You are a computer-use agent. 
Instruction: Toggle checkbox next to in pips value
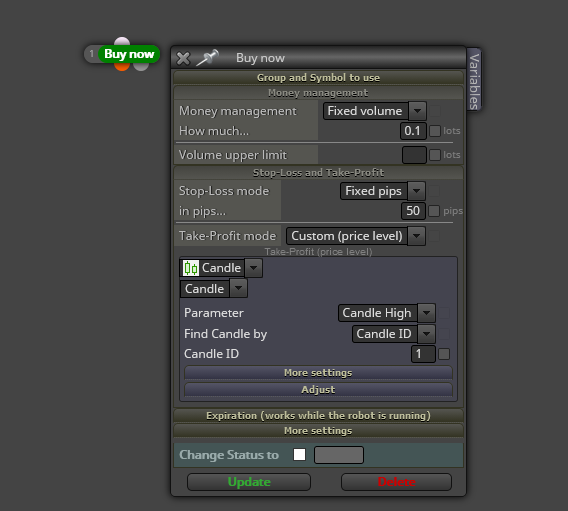point(434,211)
